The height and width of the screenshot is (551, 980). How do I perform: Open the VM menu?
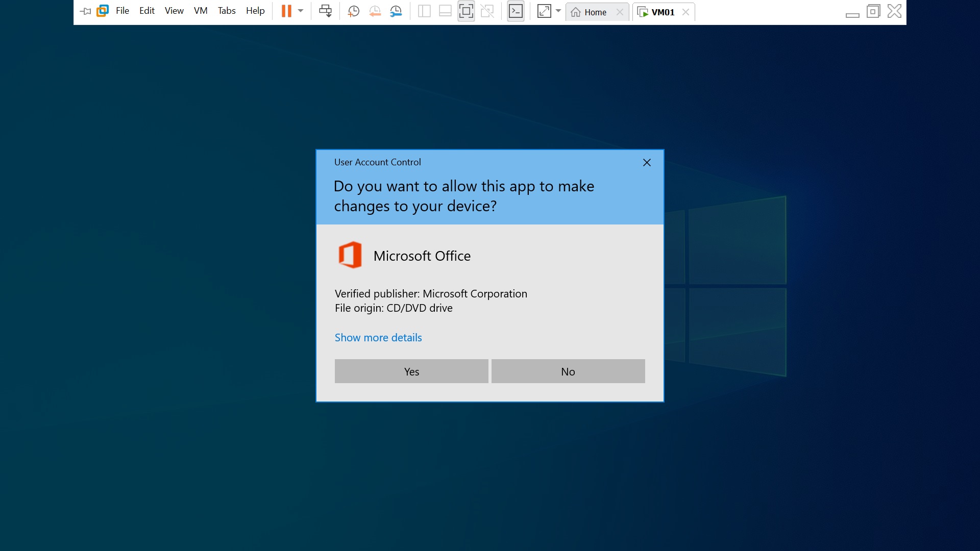tap(201, 11)
